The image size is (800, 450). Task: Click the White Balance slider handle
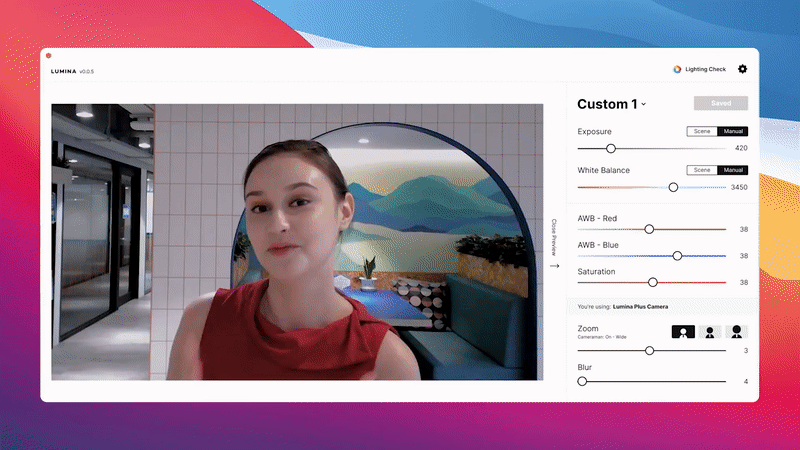pyautogui.click(x=673, y=187)
